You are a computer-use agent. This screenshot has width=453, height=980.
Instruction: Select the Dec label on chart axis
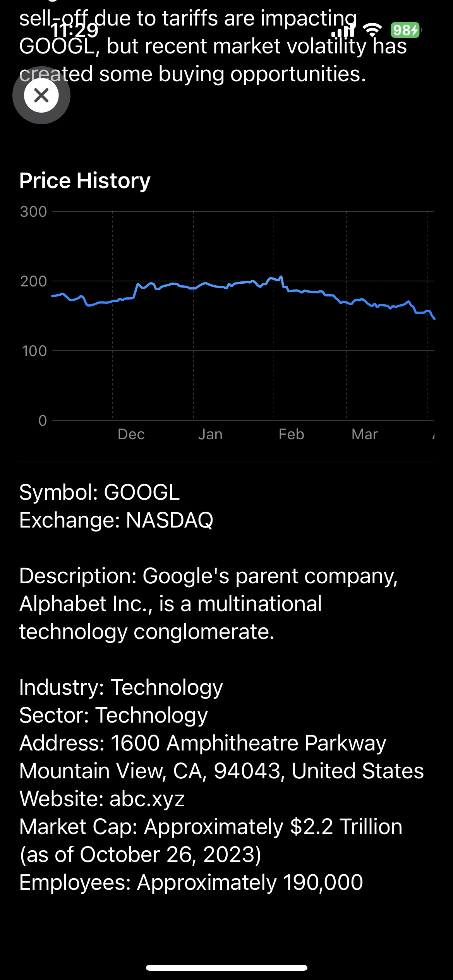click(131, 434)
